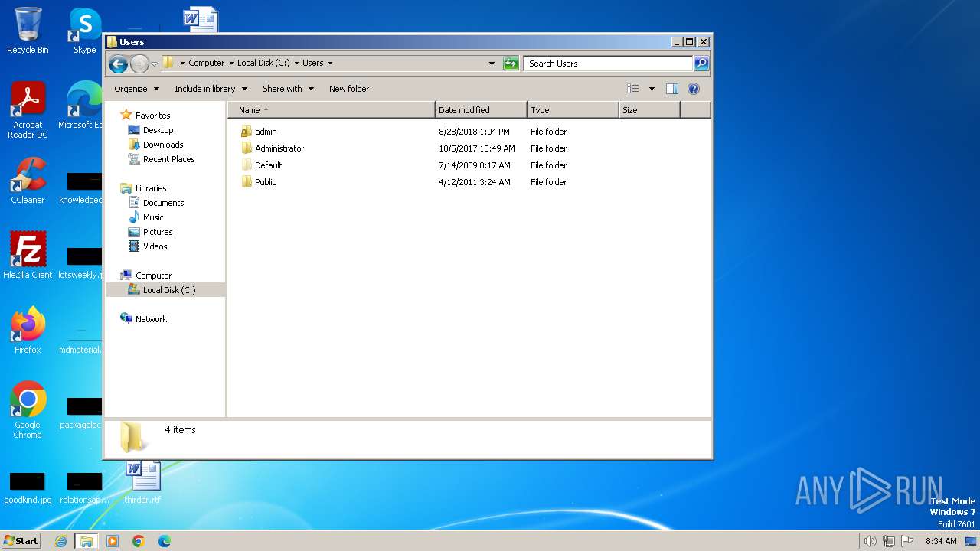980x551 pixels.
Task: Launch Windows Media Player from taskbar
Action: pos(113,541)
